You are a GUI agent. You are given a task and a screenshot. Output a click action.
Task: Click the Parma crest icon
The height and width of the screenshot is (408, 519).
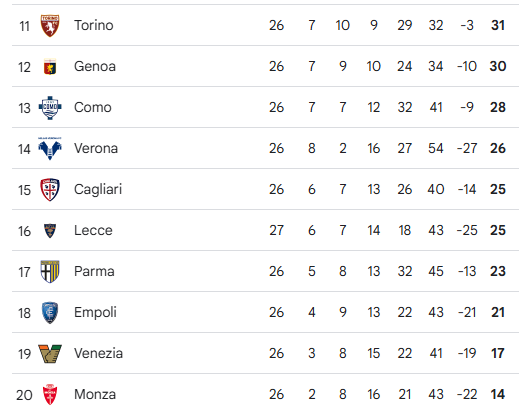pyautogui.click(x=50, y=272)
